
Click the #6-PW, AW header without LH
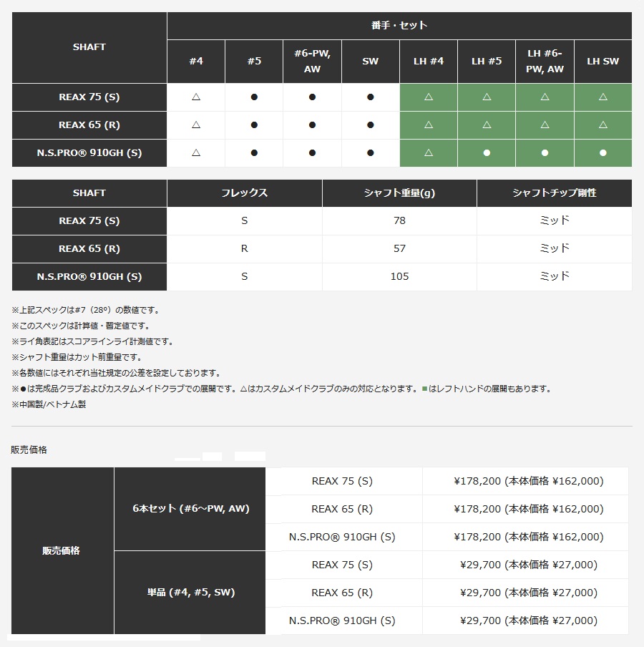(x=312, y=62)
